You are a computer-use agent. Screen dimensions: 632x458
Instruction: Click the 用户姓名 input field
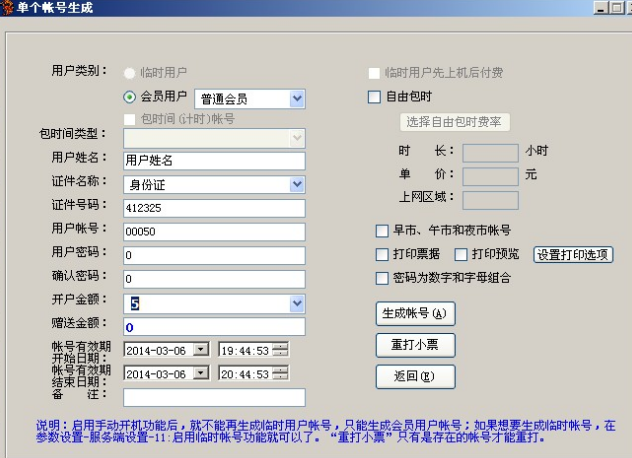pyautogui.click(x=214, y=161)
